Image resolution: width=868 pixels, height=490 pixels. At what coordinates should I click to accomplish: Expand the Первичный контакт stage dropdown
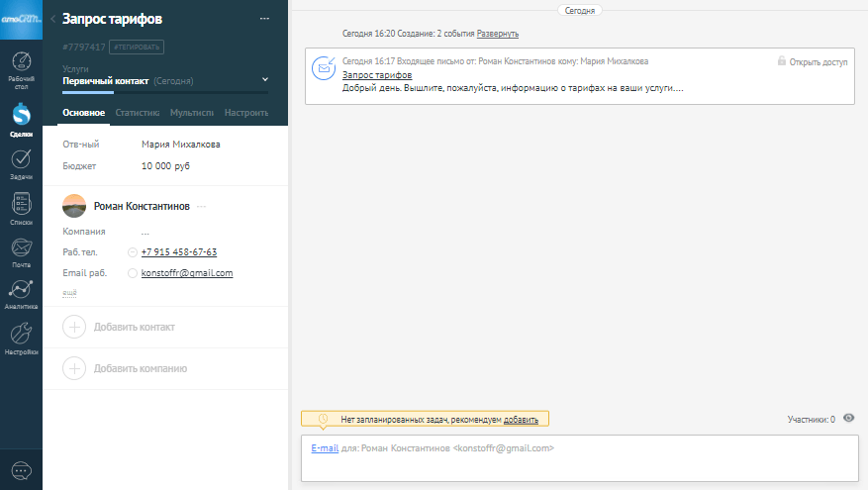pyautogui.click(x=264, y=79)
